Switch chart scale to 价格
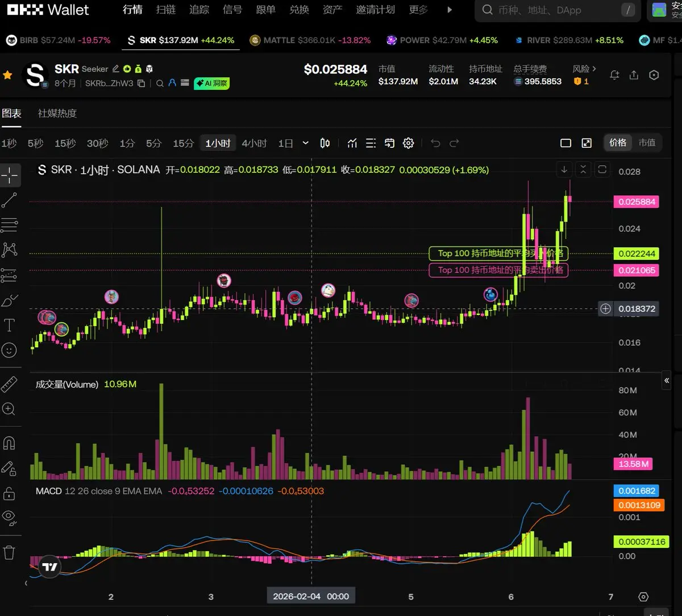This screenshot has width=682, height=616. coord(618,143)
